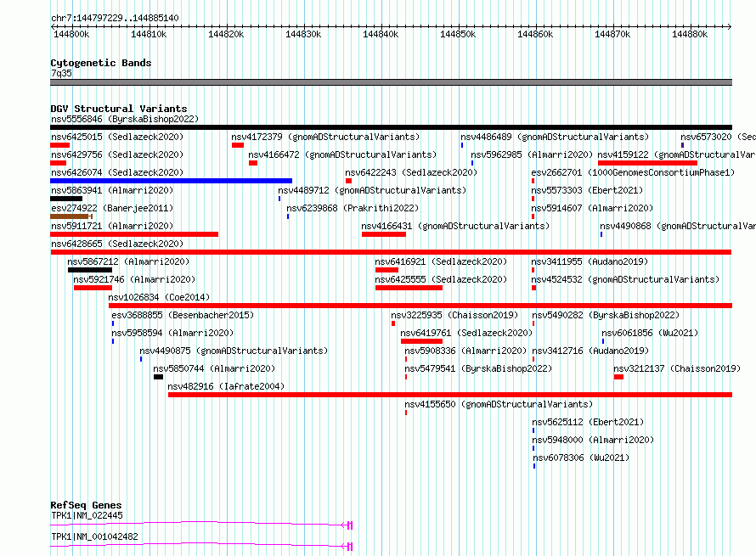756x556 pixels.
Task: Click the black nsv5867212 variant bar
Action: [x=90, y=270]
